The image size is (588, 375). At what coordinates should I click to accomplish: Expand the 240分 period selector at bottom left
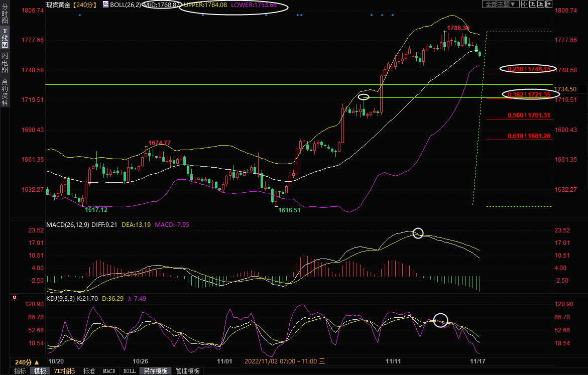click(x=27, y=362)
